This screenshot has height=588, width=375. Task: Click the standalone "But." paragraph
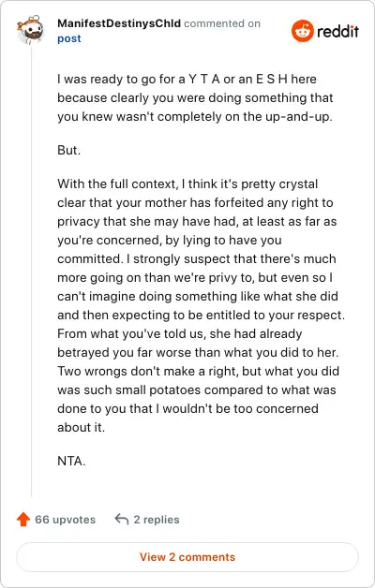click(69, 150)
